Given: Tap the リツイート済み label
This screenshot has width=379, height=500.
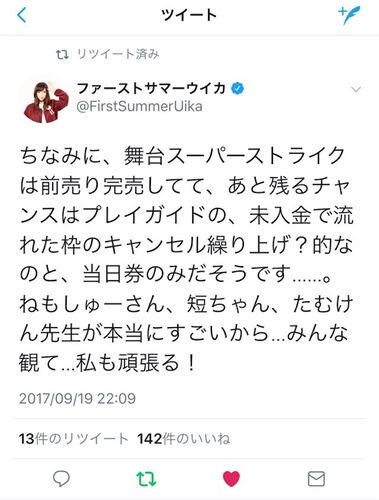Looking at the screenshot, I should tap(118, 54).
